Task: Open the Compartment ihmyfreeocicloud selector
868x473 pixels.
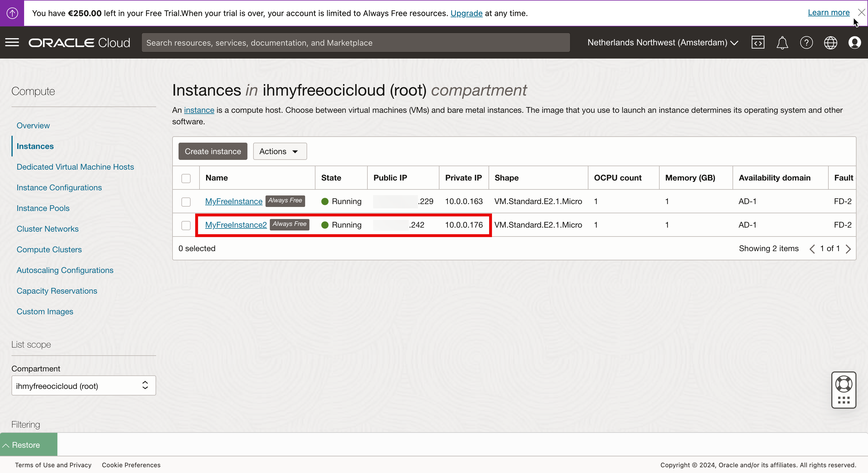Action: (84, 386)
